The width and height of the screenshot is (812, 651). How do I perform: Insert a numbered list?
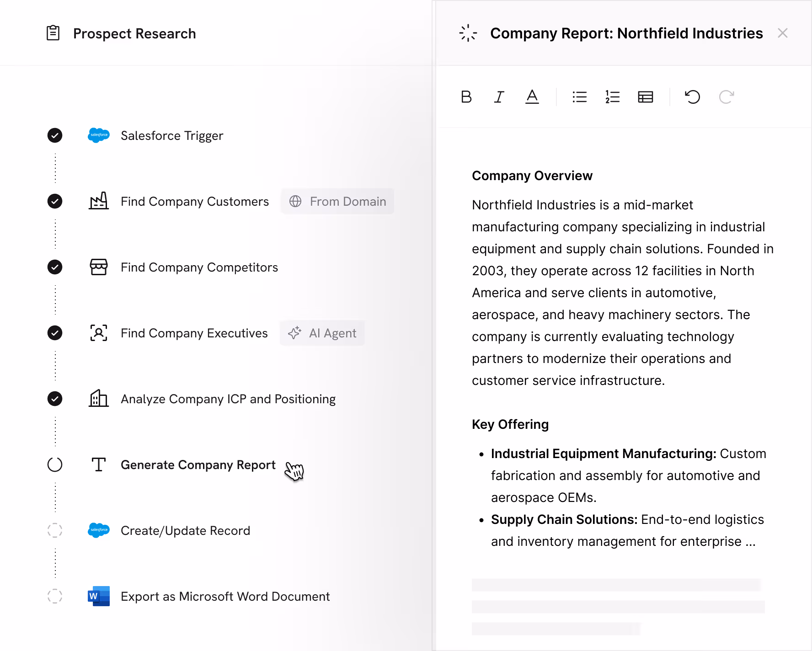click(x=612, y=96)
